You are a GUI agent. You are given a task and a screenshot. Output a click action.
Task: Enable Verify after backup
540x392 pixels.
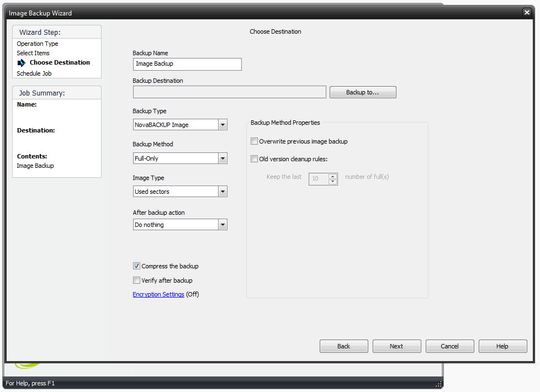click(136, 280)
